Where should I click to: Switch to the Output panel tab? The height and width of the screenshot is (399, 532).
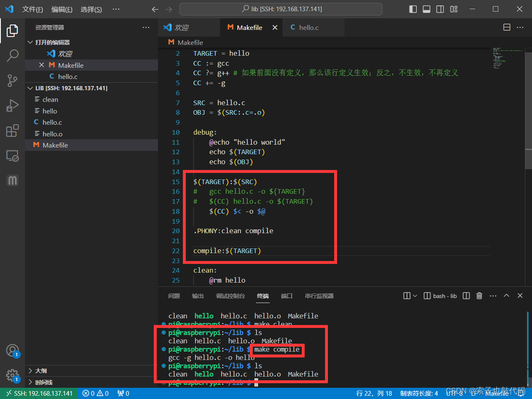(x=198, y=296)
